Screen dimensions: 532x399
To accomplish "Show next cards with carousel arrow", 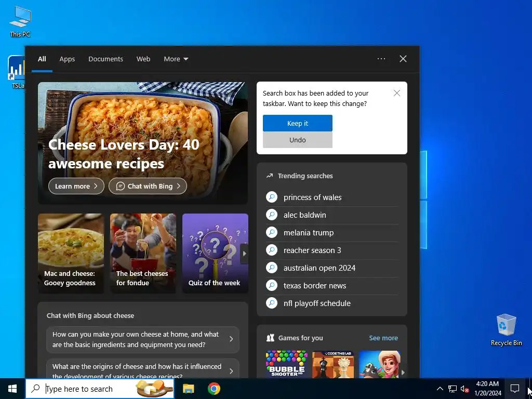I will coord(244,254).
